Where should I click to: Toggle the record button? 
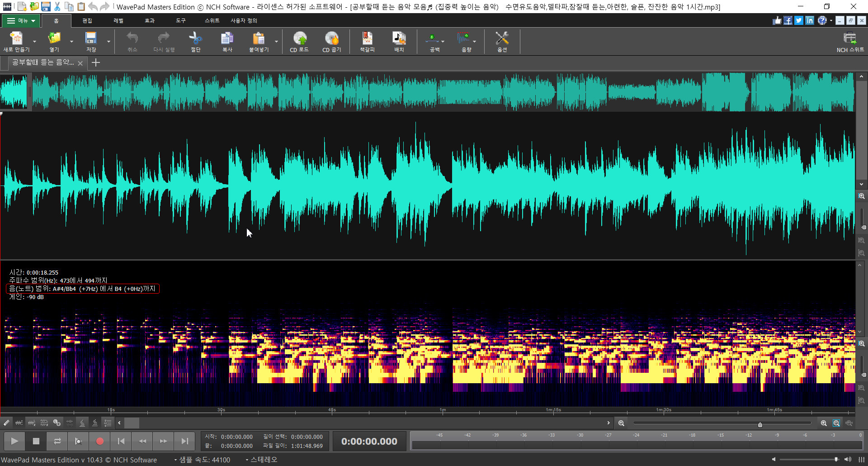100,441
